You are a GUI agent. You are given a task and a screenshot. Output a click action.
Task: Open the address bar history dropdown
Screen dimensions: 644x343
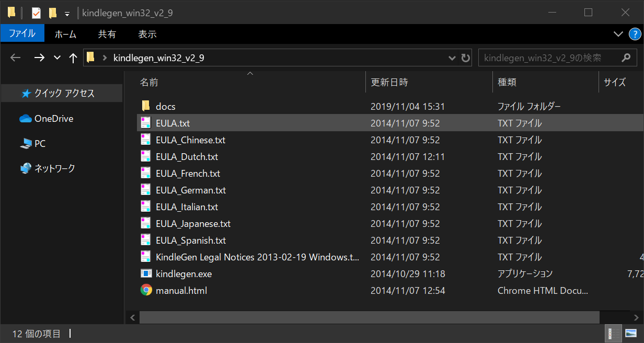coord(452,58)
